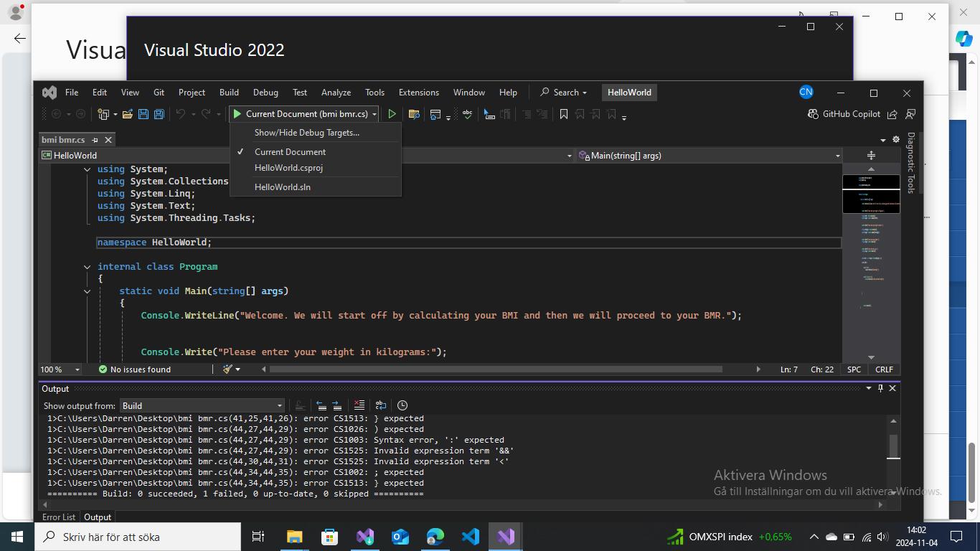Open GitHub Copilot from the toolbar
This screenshot has width=980, height=551.
pyautogui.click(x=844, y=114)
